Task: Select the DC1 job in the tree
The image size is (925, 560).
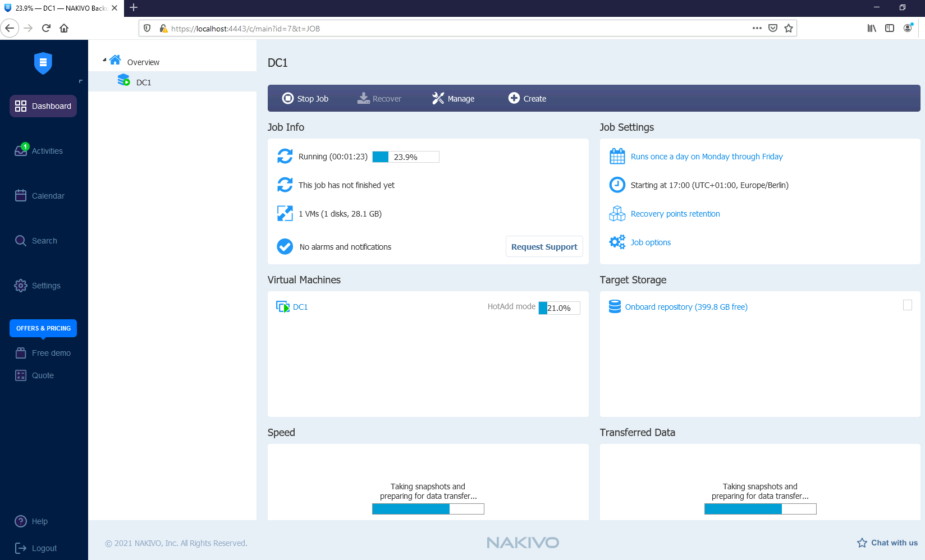Action: pos(144,82)
